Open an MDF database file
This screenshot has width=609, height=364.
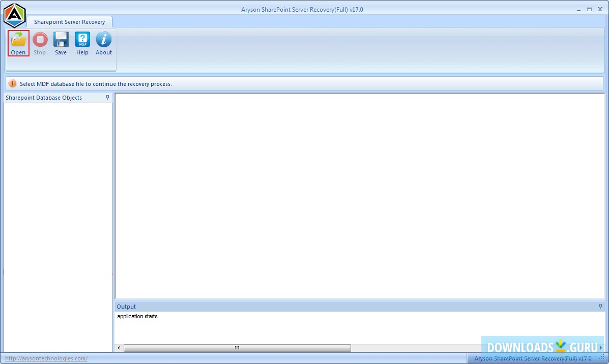[x=18, y=39]
